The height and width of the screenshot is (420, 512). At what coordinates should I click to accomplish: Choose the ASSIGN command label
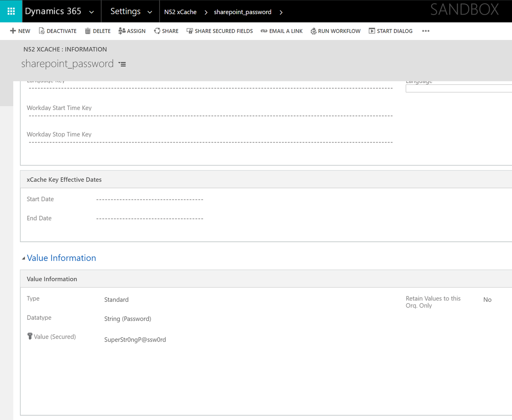pyautogui.click(x=136, y=31)
